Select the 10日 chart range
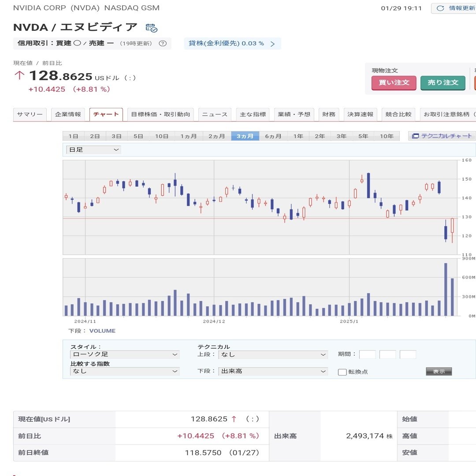Screen dimensions: 476x476 click(x=162, y=136)
